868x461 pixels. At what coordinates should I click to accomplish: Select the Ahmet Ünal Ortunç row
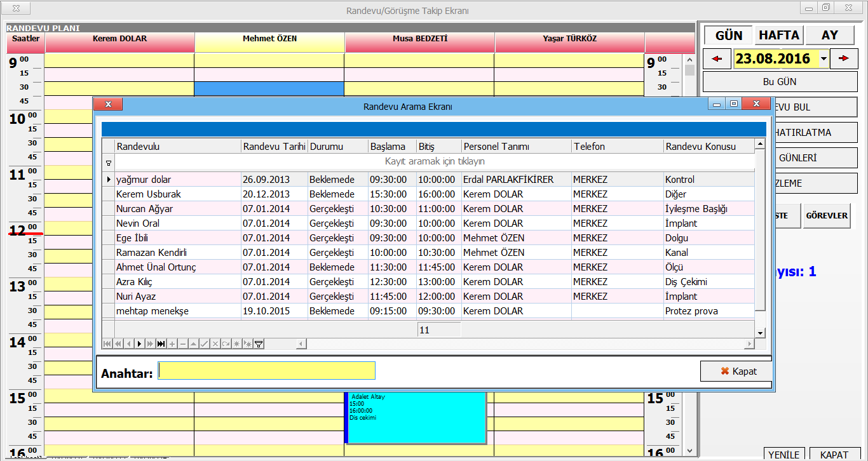[428, 267]
